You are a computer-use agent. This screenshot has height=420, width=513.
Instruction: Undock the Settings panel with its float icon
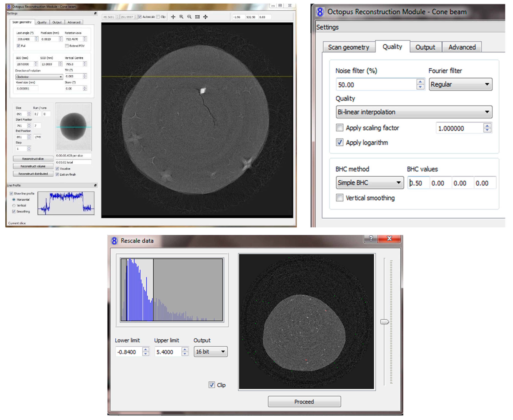pyautogui.click(x=95, y=13)
